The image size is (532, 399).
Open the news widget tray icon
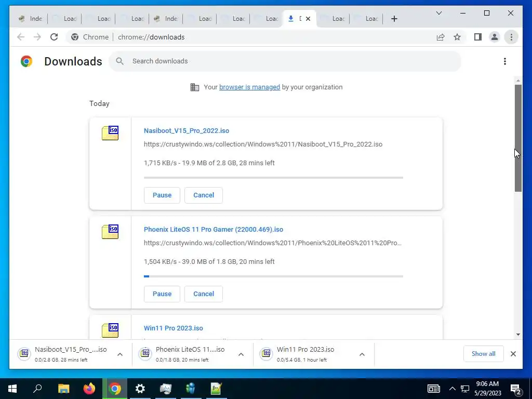(434, 389)
